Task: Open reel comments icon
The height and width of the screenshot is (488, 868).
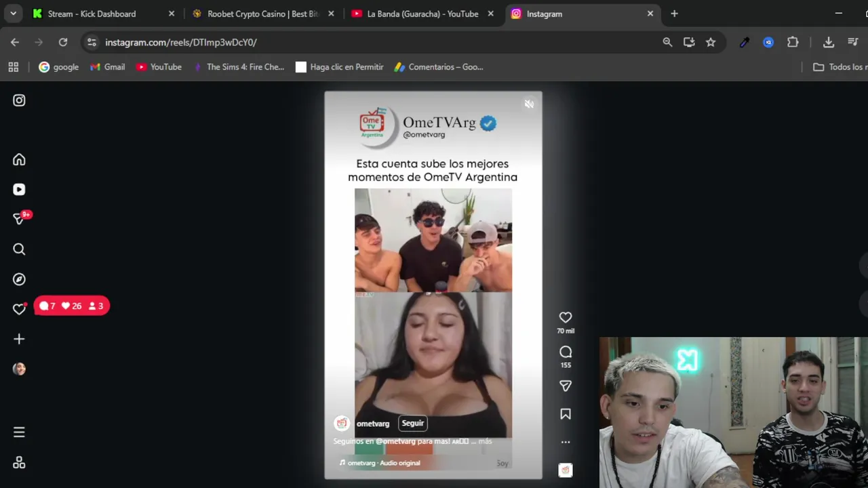Action: 566,352
